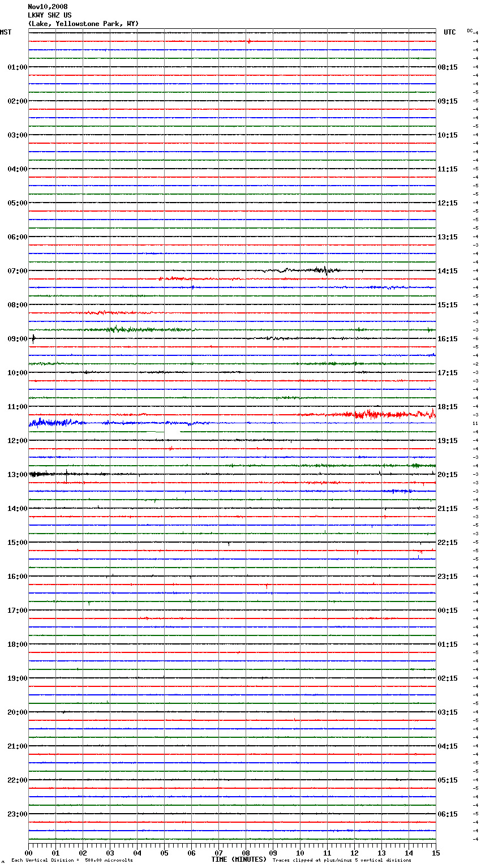
Task: Select the 01:00 MST row label
Action: 17,67
